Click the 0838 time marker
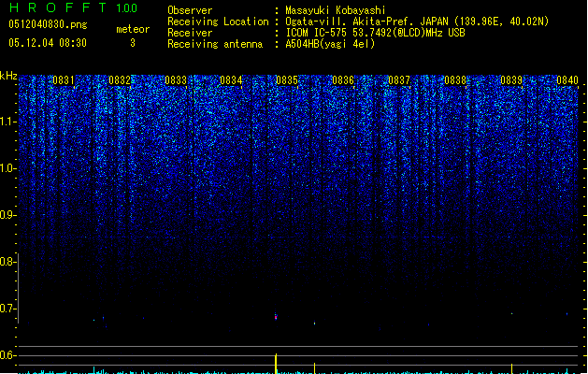Image resolution: width=588 pixels, height=374 pixels. click(x=455, y=80)
